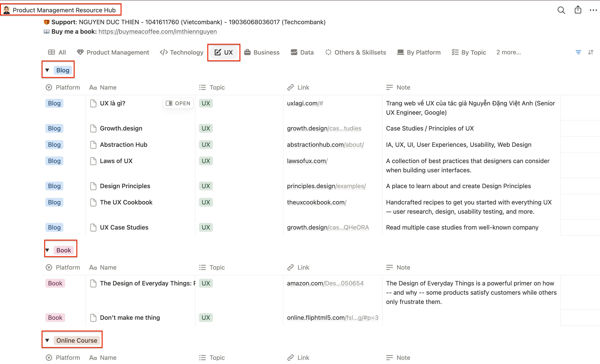Viewport: 600px width, 364px height.
Task: Open the buymeacoffee.com link
Action: tap(158, 32)
